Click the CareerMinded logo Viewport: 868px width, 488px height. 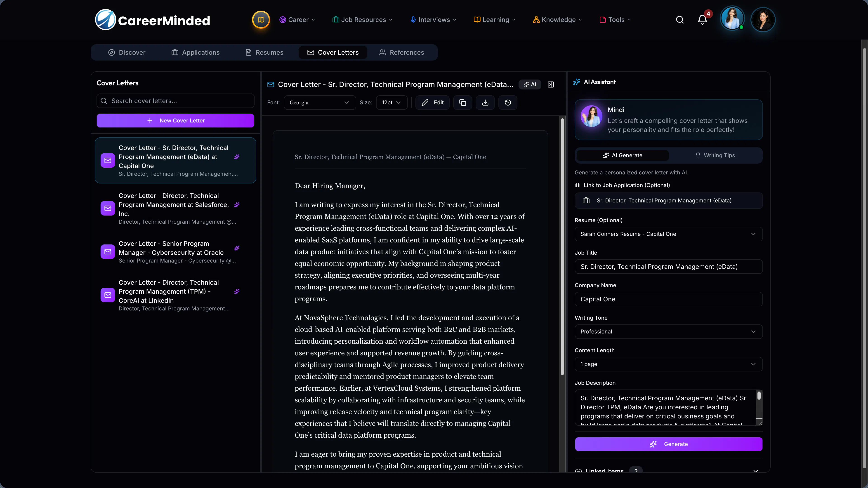[153, 20]
